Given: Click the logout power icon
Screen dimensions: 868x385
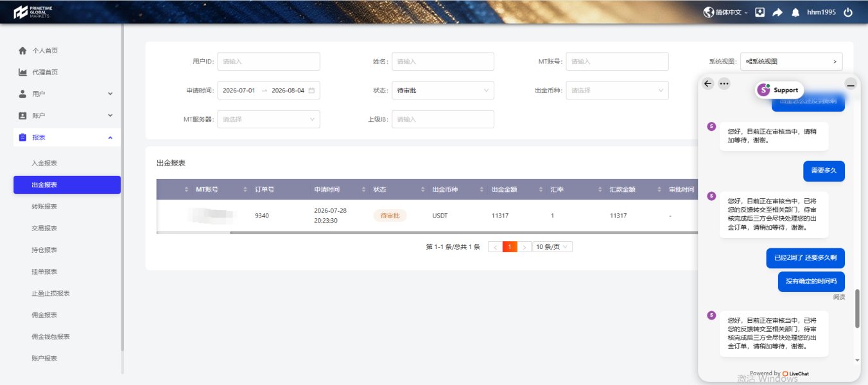Looking at the screenshot, I should [x=848, y=12].
